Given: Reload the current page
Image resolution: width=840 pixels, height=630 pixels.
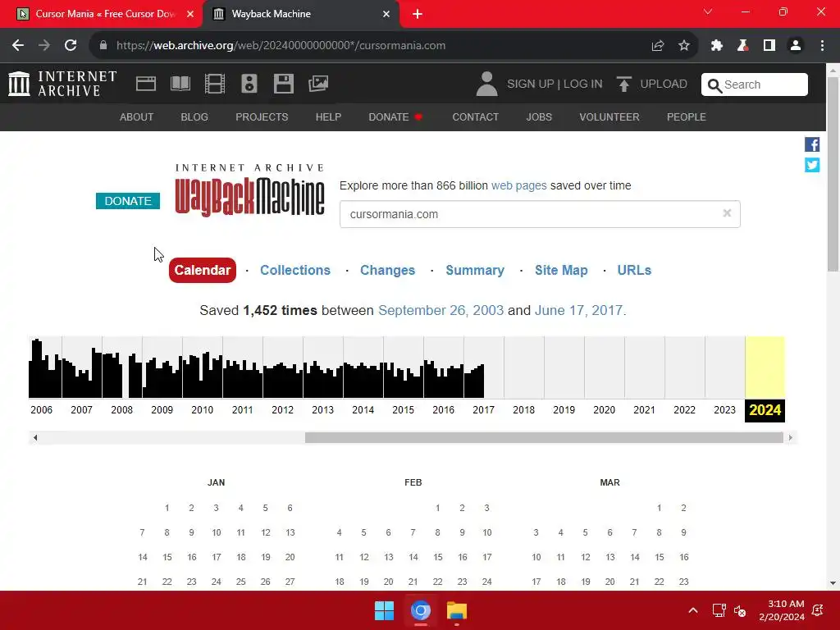Looking at the screenshot, I should [x=71, y=46].
